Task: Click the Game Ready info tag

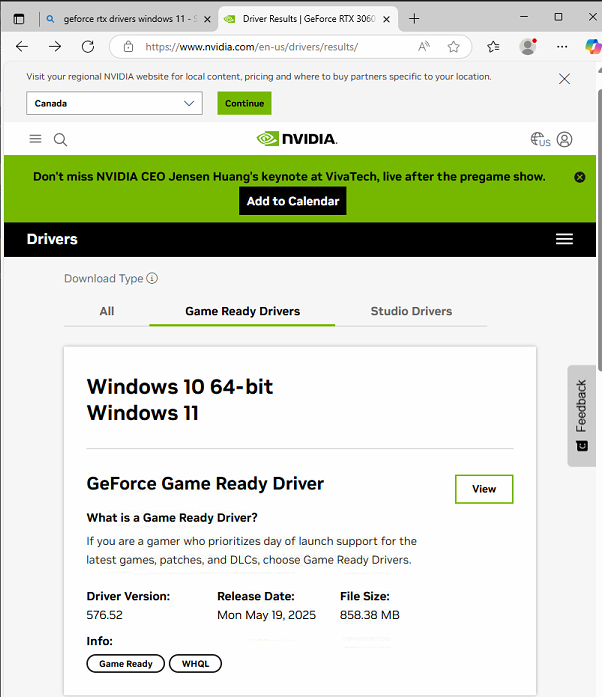Action: pyautogui.click(x=125, y=664)
